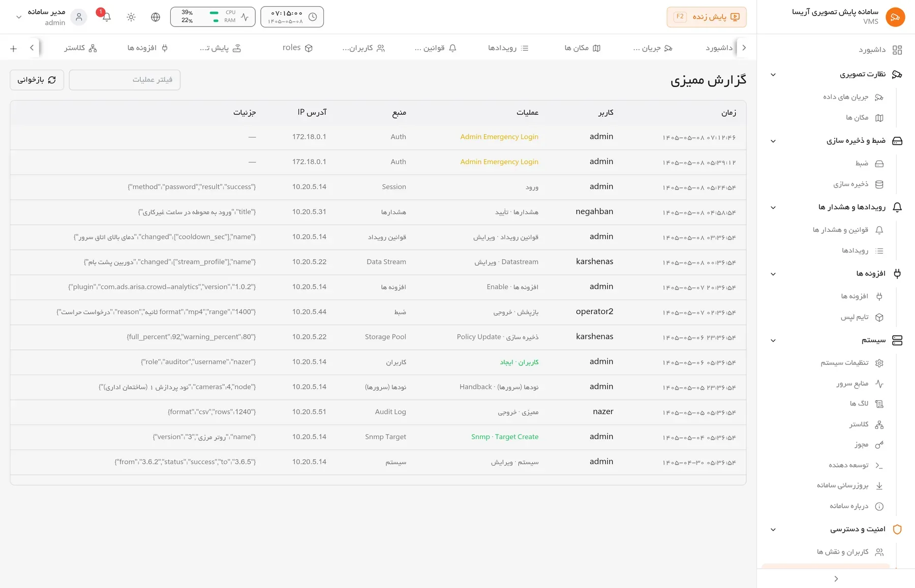Open the language globe icon
Viewport: 915px width, 588px height.
tap(156, 17)
